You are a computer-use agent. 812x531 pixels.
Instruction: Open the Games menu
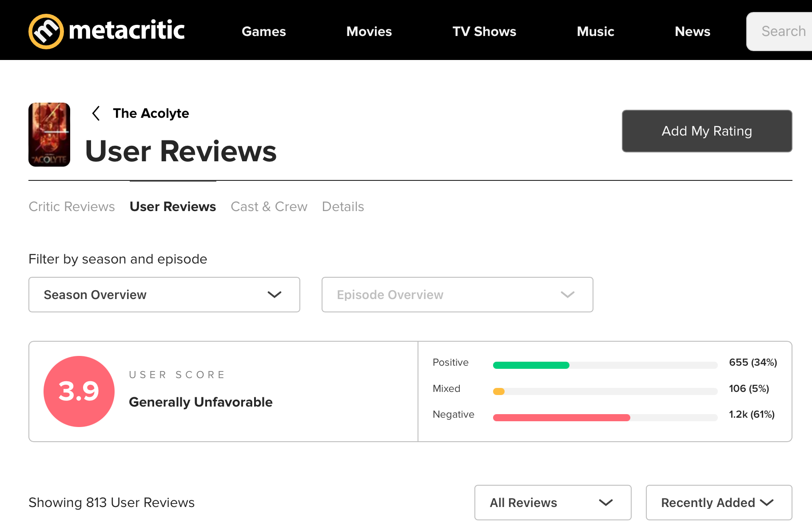click(264, 32)
